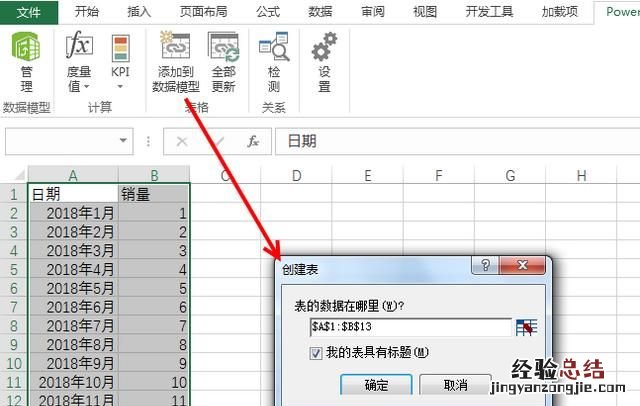Click the range selector icon in dialog
The width and height of the screenshot is (640, 406).
526,327
